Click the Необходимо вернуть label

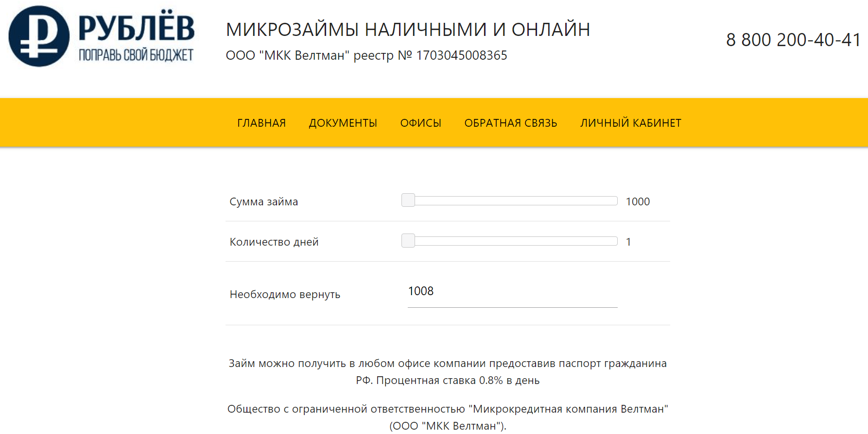(x=285, y=294)
